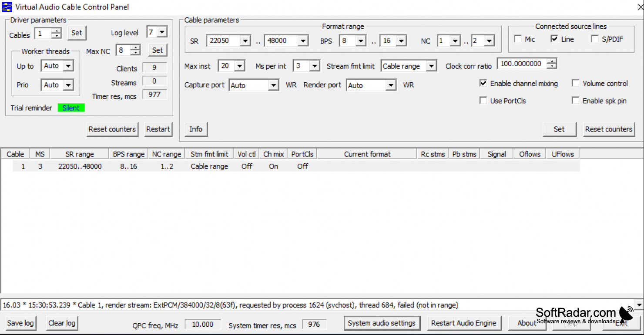
Task: Click Reset counters in Cable parameters
Action: [x=608, y=129]
